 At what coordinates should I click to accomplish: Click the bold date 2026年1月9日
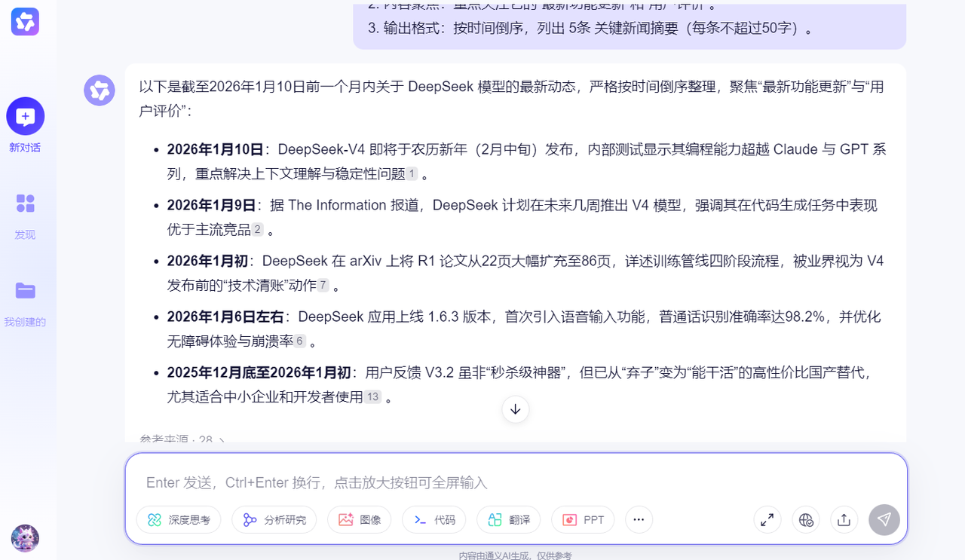211,205
